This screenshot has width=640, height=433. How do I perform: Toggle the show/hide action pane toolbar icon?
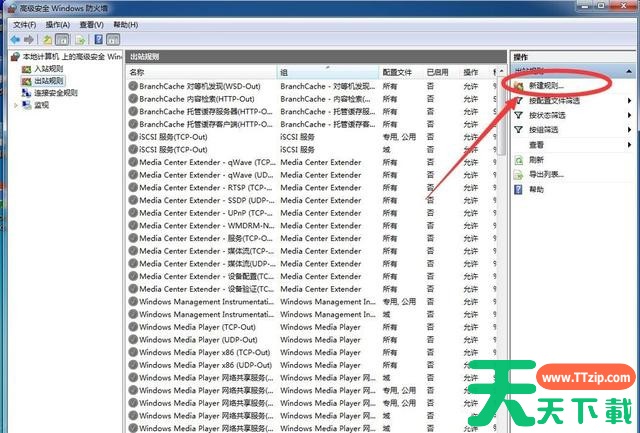[x=113, y=40]
